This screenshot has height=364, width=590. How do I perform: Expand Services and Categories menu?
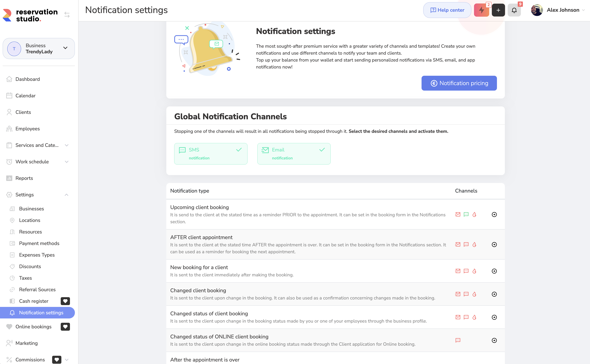(x=67, y=145)
